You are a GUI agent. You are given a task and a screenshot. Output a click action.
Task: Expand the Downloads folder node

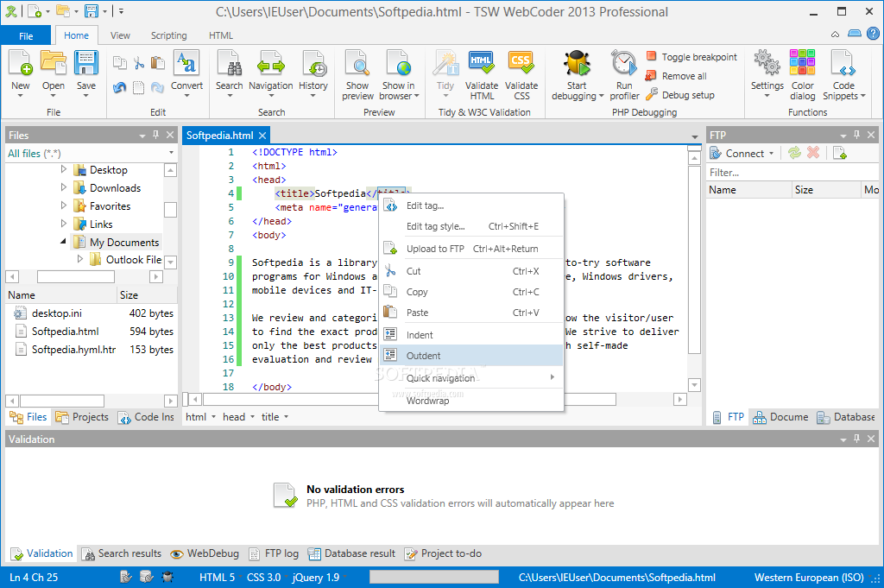(x=63, y=187)
